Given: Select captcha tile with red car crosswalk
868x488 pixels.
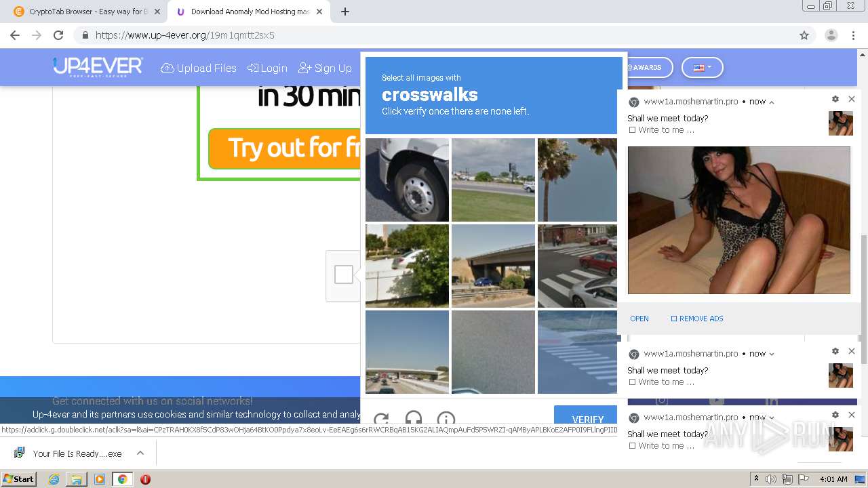Looking at the screenshot, I should pos(577,266).
